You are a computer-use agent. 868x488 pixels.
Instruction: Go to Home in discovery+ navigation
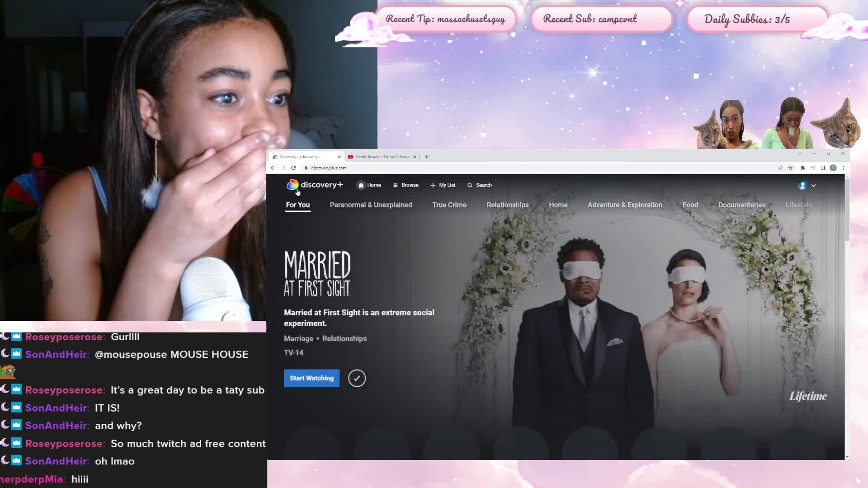(369, 185)
